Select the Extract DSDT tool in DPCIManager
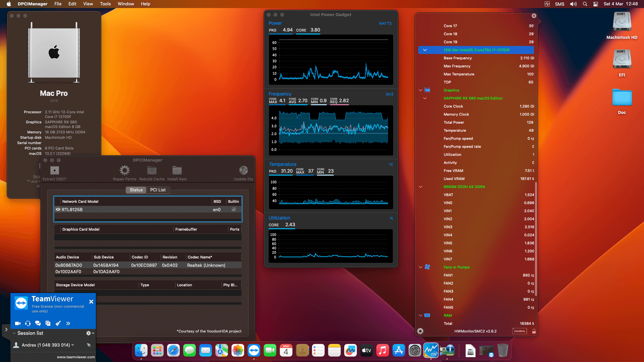 (54, 170)
